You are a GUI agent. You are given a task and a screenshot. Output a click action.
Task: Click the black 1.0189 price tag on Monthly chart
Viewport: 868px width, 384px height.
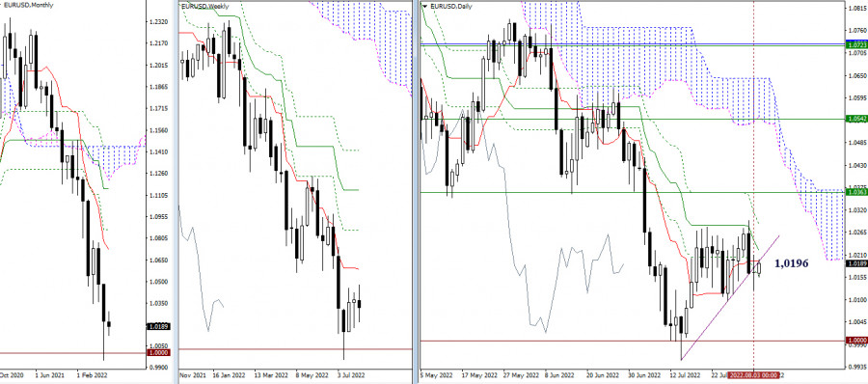coord(159,327)
